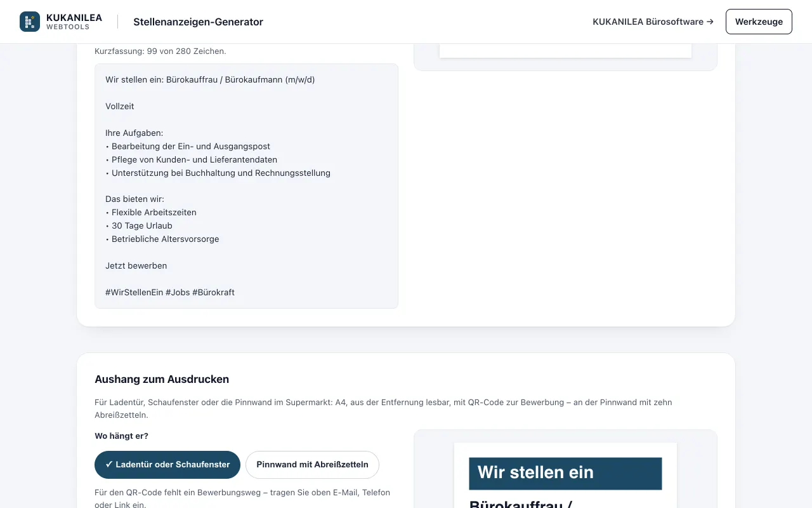Click the line '• 30 Tage Urlaub'
This screenshot has height=508, width=812.
[x=139, y=225]
